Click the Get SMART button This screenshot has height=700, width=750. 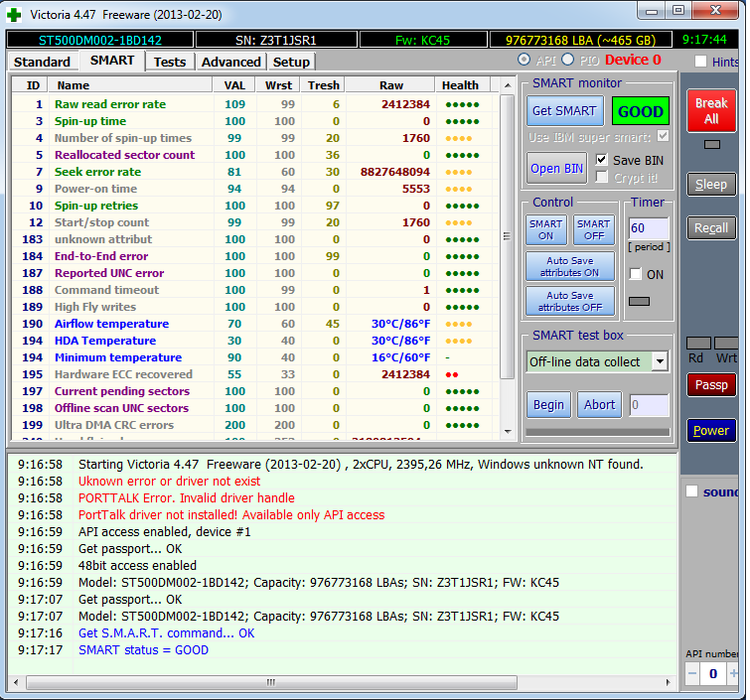pyautogui.click(x=564, y=111)
